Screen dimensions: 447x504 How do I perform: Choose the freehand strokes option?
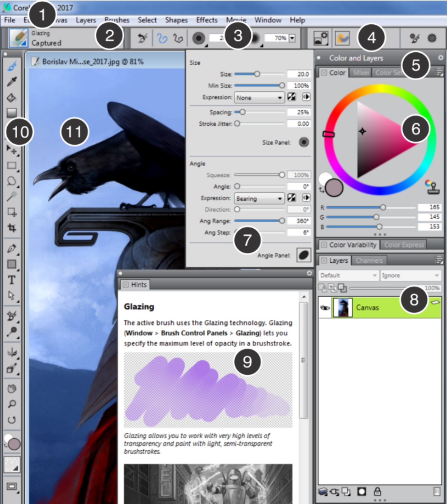click(162, 38)
